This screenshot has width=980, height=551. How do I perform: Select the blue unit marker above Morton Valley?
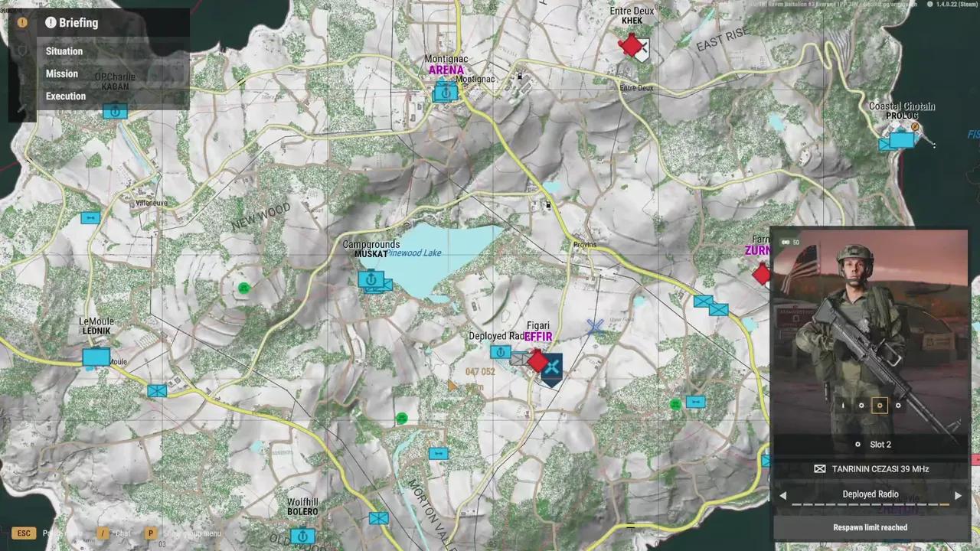438,453
